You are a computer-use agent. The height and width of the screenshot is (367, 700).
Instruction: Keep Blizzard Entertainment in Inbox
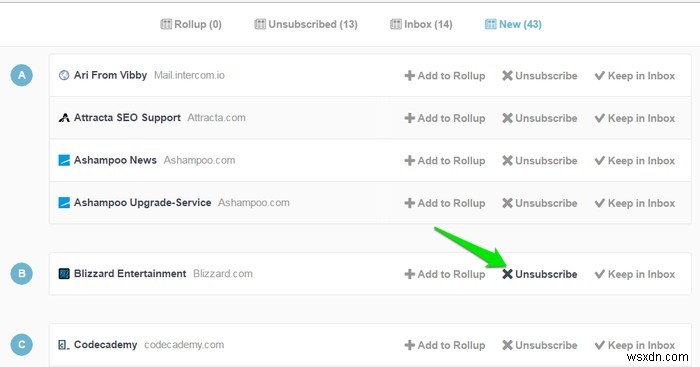[634, 274]
